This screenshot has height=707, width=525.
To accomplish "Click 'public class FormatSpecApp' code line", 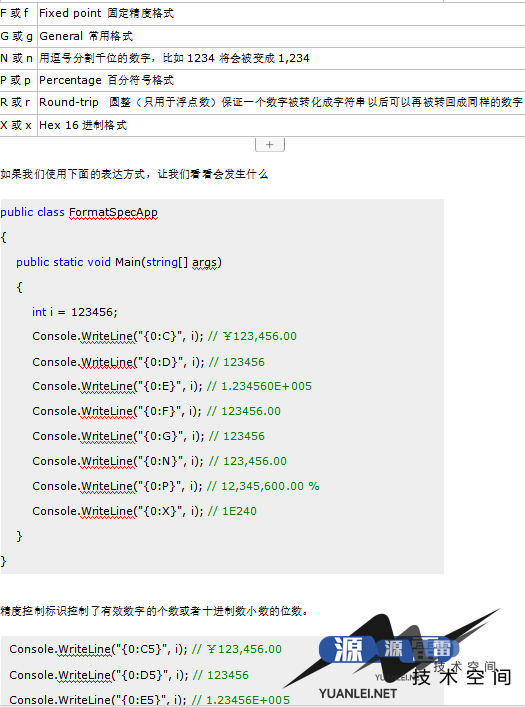I will click(79, 212).
